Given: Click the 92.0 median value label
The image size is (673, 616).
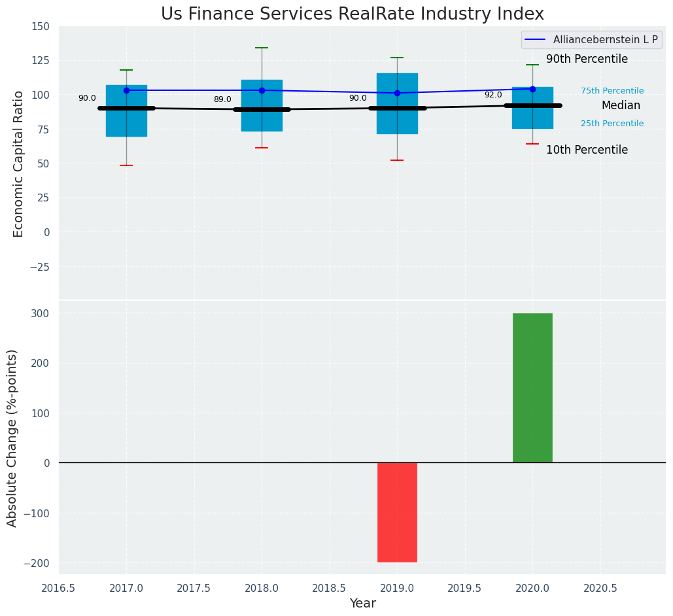Looking at the screenshot, I should click(493, 95).
